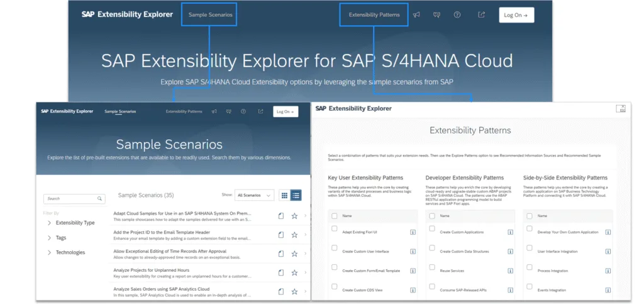This screenshot has width=644, height=304.
Task: Check Create Custom Form/Email Template pattern
Action: pos(335,267)
